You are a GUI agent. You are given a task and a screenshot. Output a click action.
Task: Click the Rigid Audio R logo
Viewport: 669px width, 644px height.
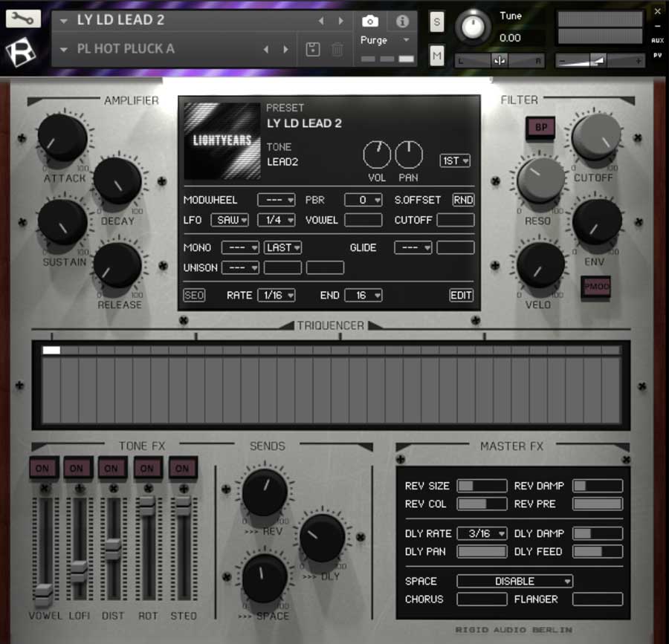pyautogui.click(x=22, y=52)
